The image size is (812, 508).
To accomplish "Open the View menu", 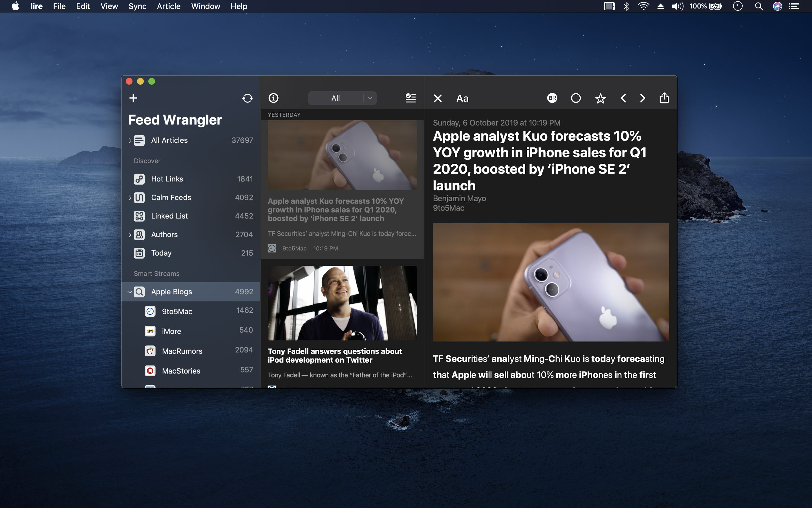I will (109, 6).
